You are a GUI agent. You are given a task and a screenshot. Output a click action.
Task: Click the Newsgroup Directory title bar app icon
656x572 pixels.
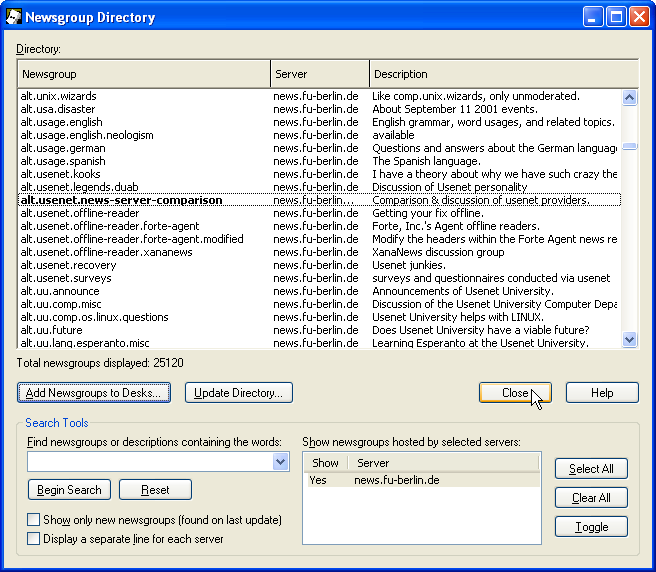[x=15, y=17]
